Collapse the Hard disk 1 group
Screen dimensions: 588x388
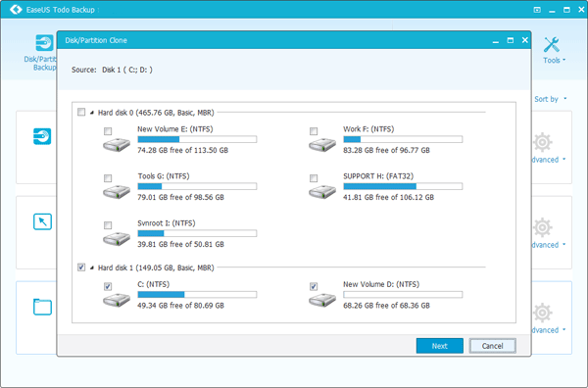tap(92, 267)
